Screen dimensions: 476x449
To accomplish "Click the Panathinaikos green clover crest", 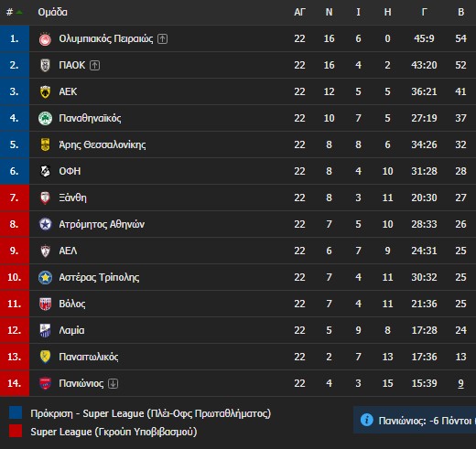I will click(45, 118).
